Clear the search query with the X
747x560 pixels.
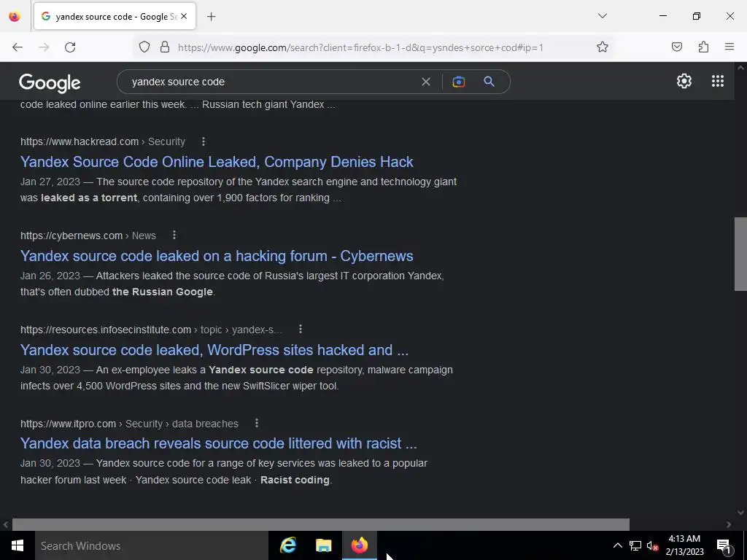pos(426,82)
